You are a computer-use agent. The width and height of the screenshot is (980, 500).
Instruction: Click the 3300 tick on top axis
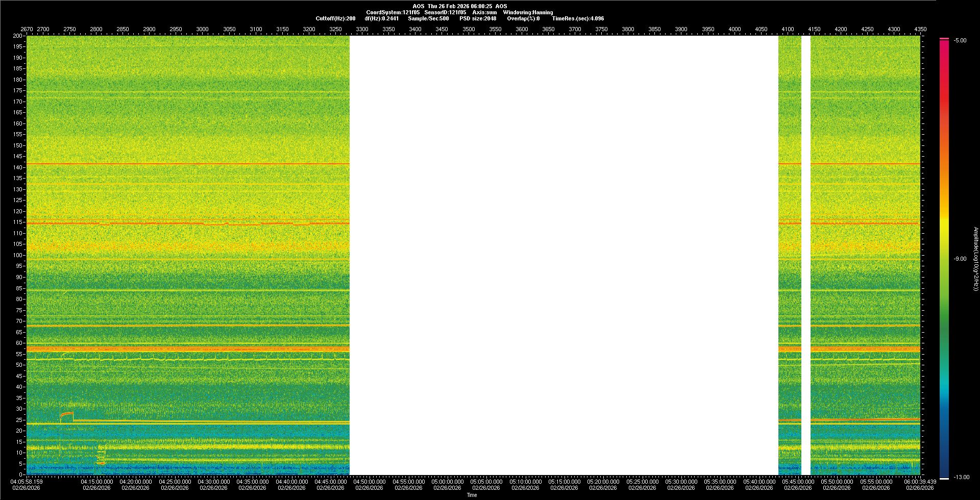point(362,29)
